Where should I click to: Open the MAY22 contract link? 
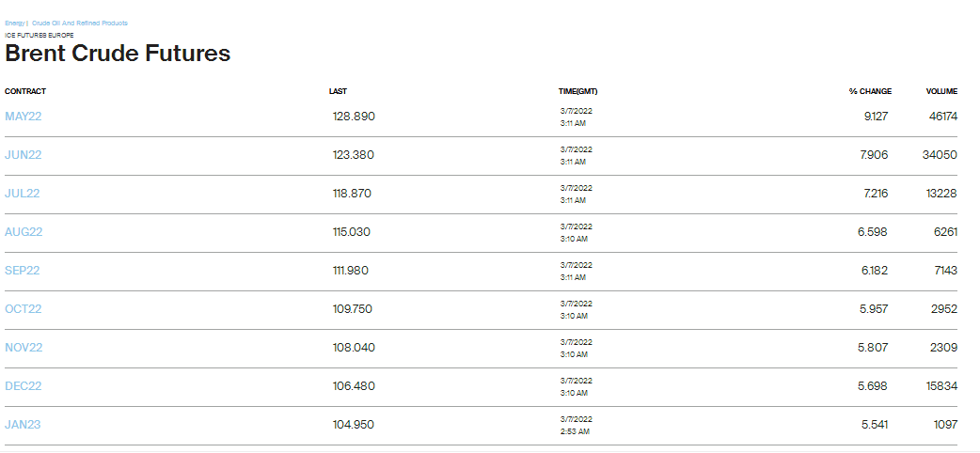pos(24,117)
